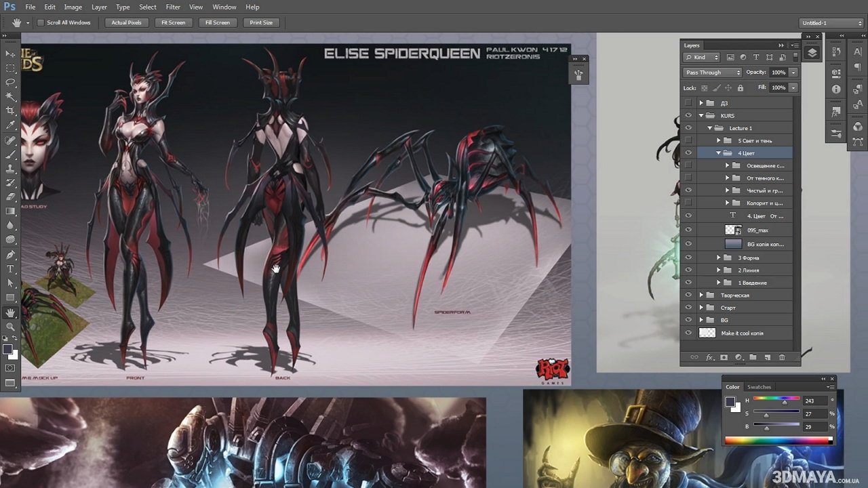Toggle Quick Mask mode
Image resolution: width=868 pixels, height=488 pixels.
pyautogui.click(x=10, y=368)
